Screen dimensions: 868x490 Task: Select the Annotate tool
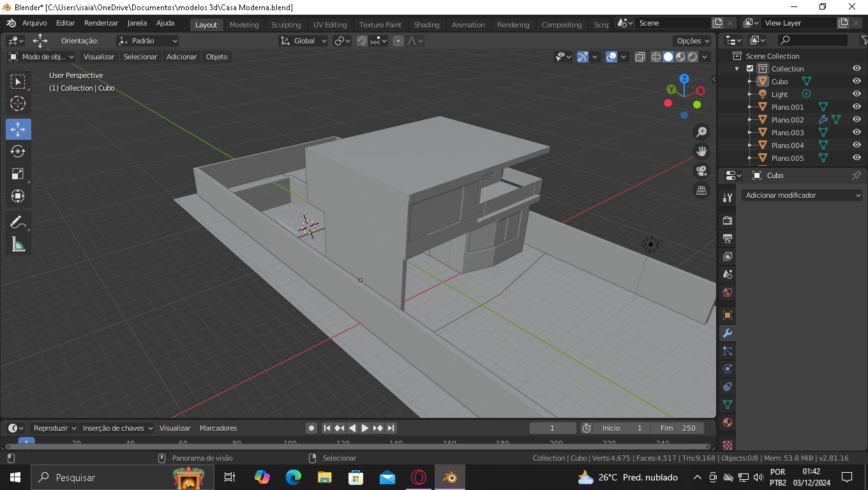point(18,221)
